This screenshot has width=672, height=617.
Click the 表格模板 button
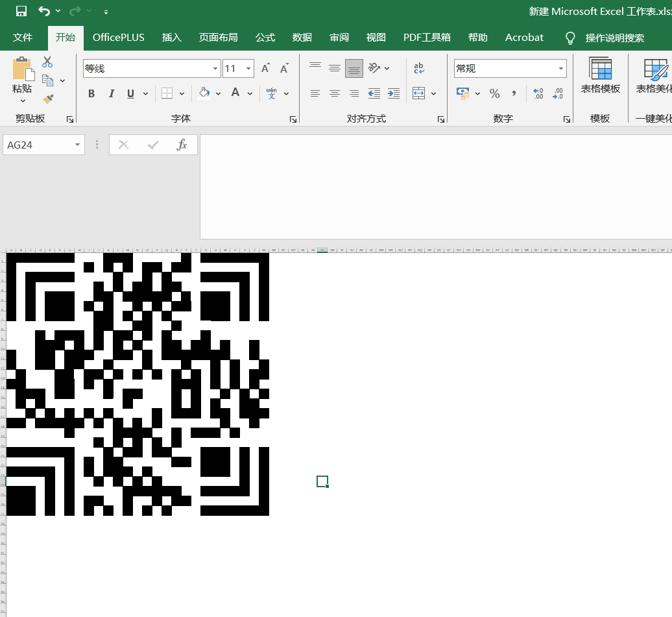tap(601, 75)
